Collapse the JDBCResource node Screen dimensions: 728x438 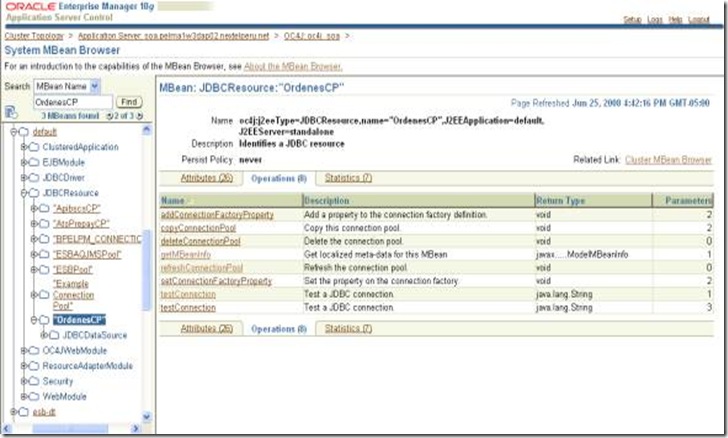coord(24,193)
